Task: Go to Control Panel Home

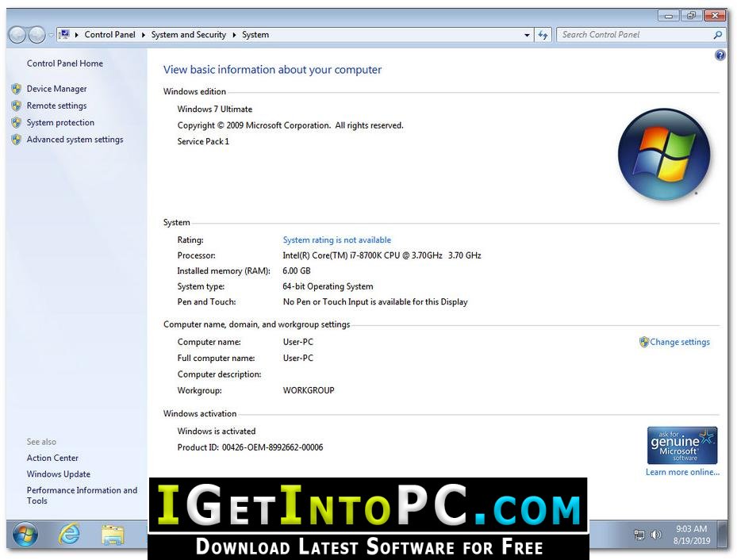Action: coord(64,63)
